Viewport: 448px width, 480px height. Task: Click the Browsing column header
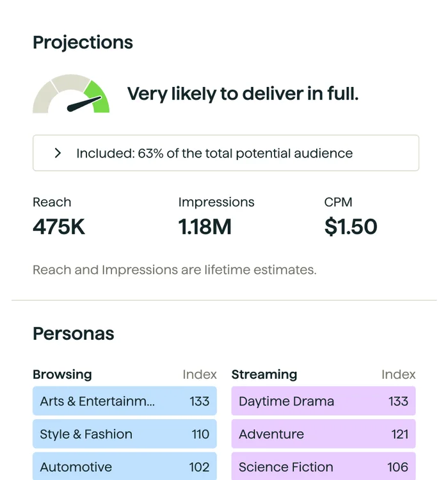(x=62, y=374)
